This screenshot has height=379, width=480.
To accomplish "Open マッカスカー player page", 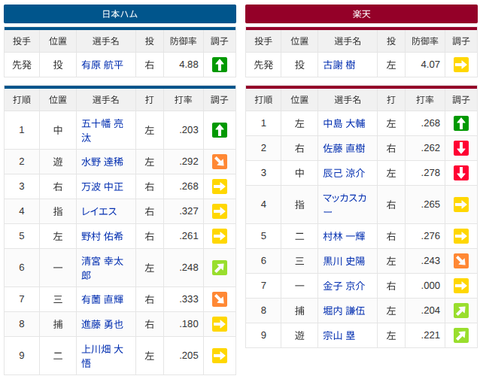I will tap(345, 204).
